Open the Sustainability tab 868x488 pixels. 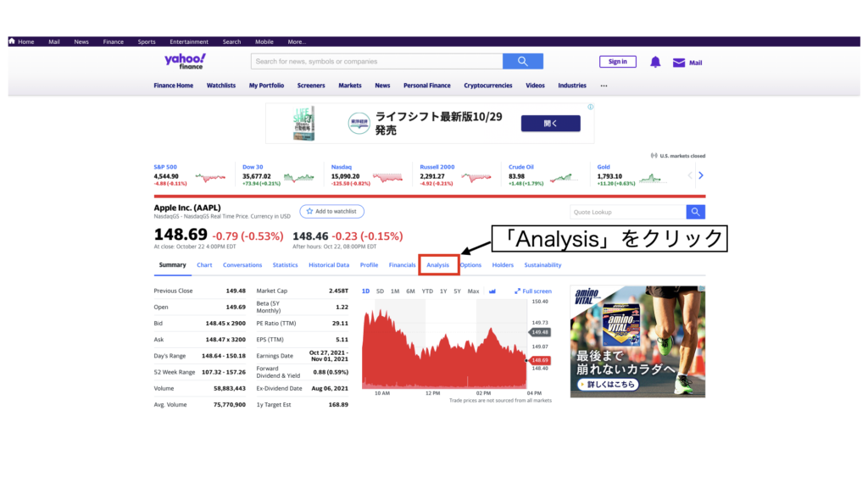tap(542, 265)
